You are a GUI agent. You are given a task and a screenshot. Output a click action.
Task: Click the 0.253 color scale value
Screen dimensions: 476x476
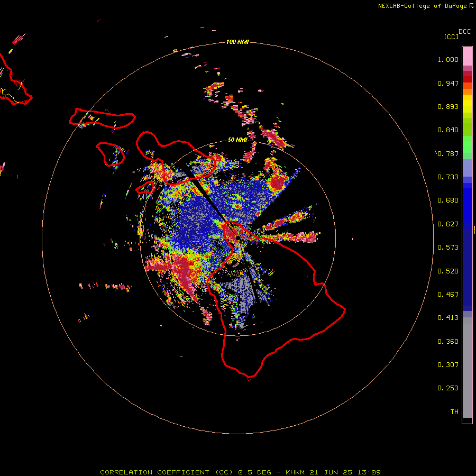tap(448, 388)
